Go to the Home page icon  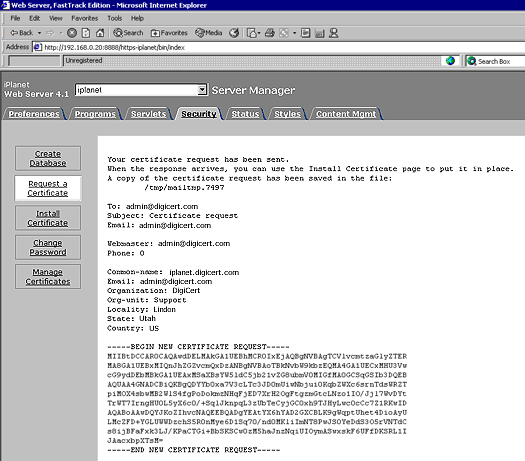tap(100, 33)
